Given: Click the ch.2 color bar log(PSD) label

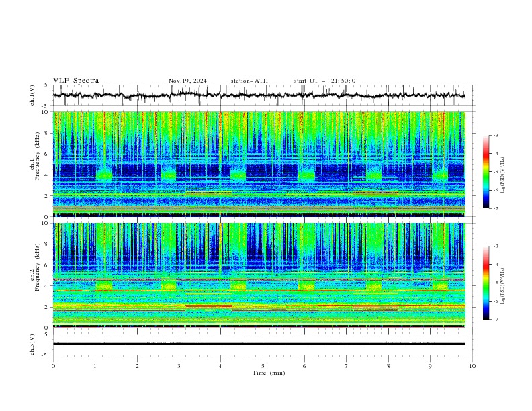Looking at the screenshot, I should pyautogui.click(x=502, y=286).
